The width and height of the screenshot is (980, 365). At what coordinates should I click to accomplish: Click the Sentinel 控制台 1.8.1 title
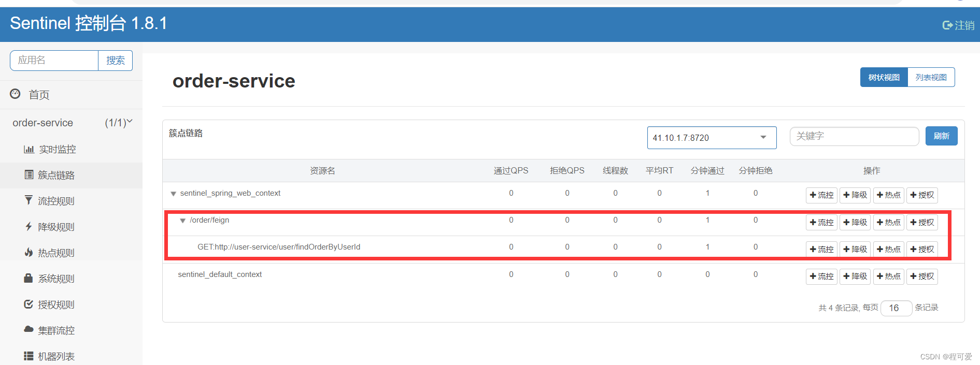coord(88,23)
